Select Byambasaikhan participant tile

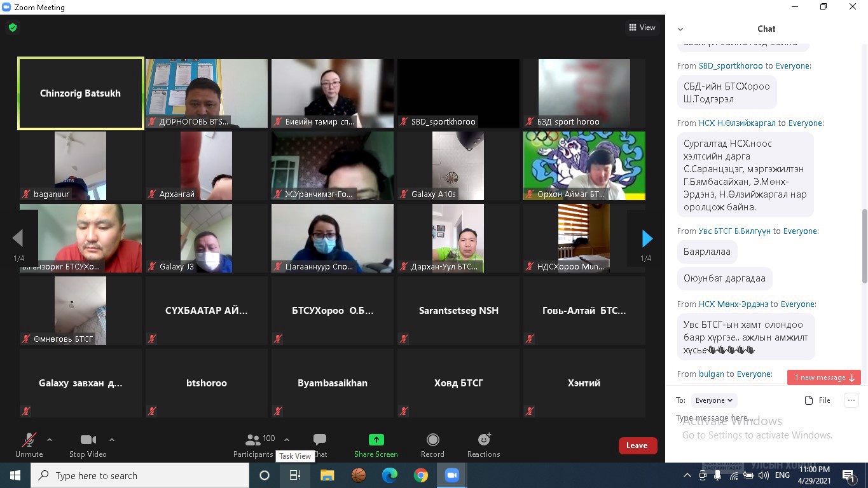pyautogui.click(x=332, y=383)
